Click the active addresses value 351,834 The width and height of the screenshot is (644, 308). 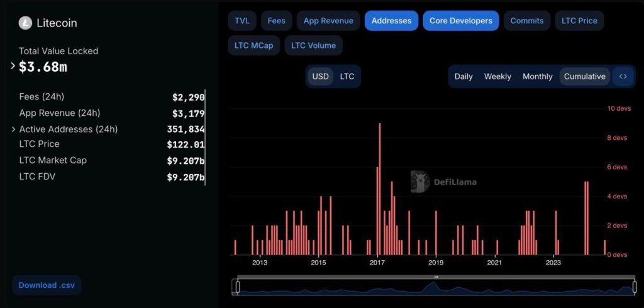coord(186,129)
